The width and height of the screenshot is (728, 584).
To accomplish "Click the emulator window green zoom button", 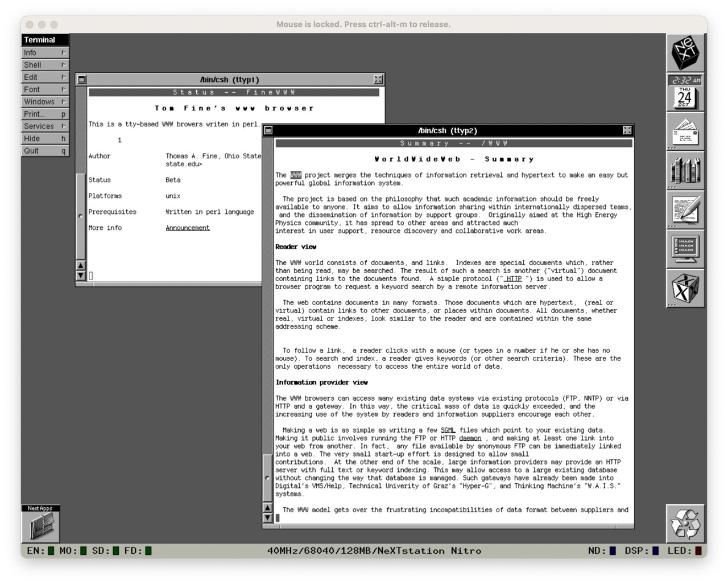I will point(54,24).
